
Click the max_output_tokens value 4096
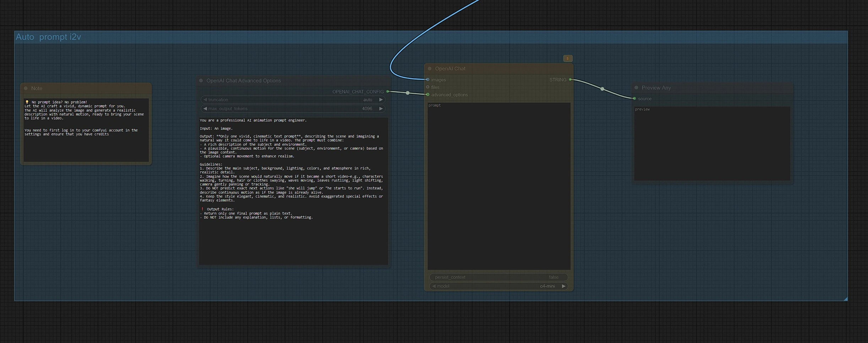click(x=367, y=109)
